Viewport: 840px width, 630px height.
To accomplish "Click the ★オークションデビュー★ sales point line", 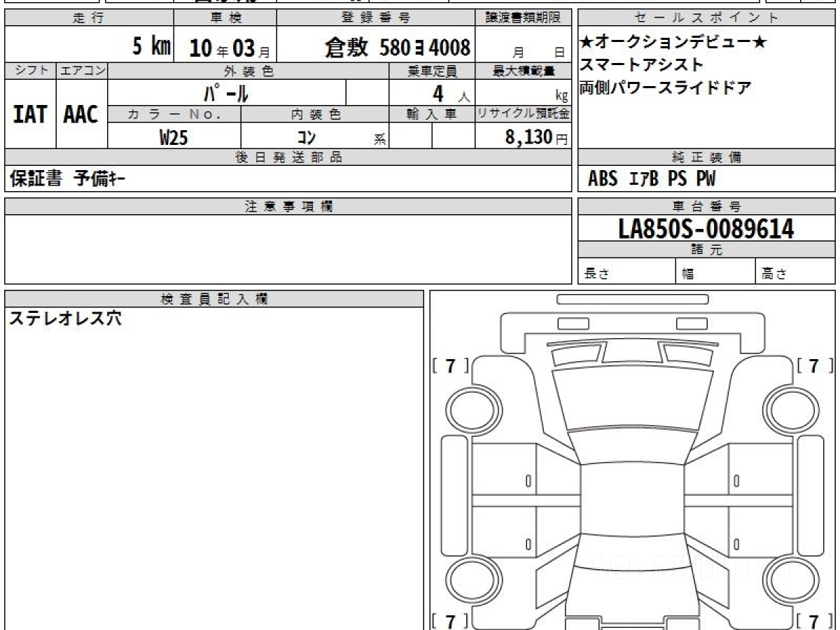I will 673,43.
